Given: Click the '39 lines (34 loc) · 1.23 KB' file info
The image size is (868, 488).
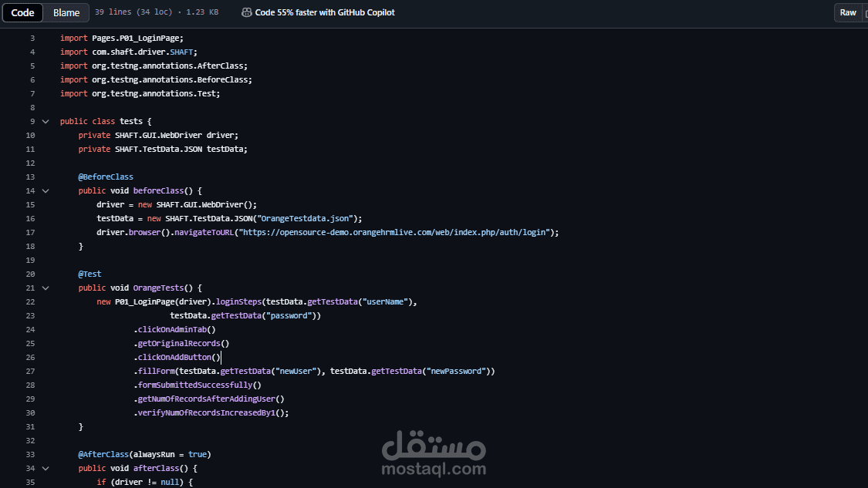Looking at the screenshot, I should tap(157, 12).
